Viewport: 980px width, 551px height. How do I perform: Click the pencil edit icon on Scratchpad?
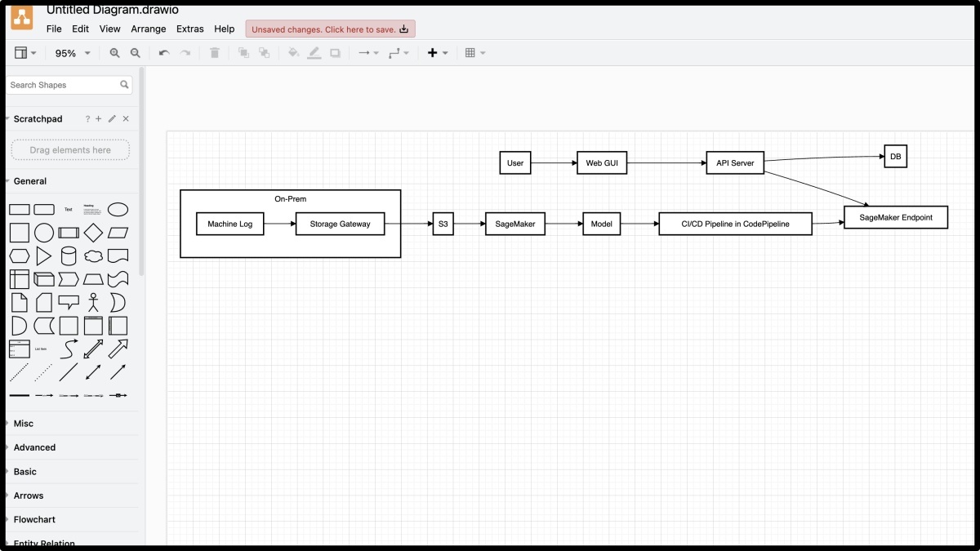(112, 118)
